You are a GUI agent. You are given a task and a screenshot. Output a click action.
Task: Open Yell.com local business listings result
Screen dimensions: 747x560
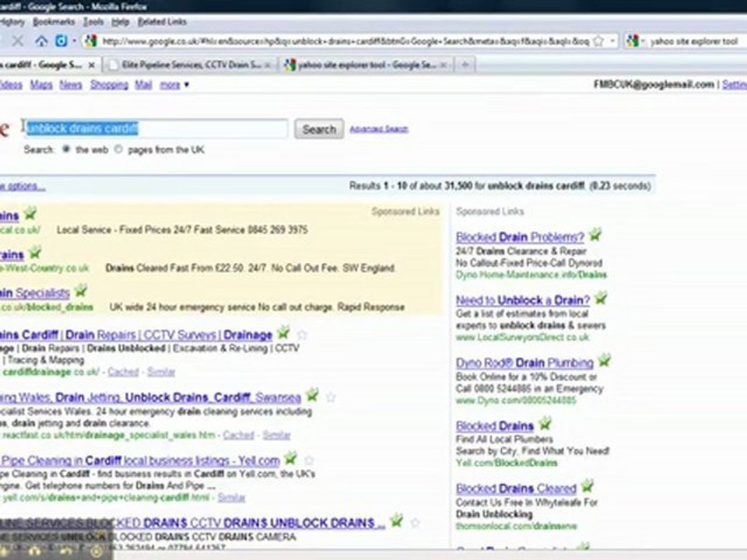coord(139,460)
